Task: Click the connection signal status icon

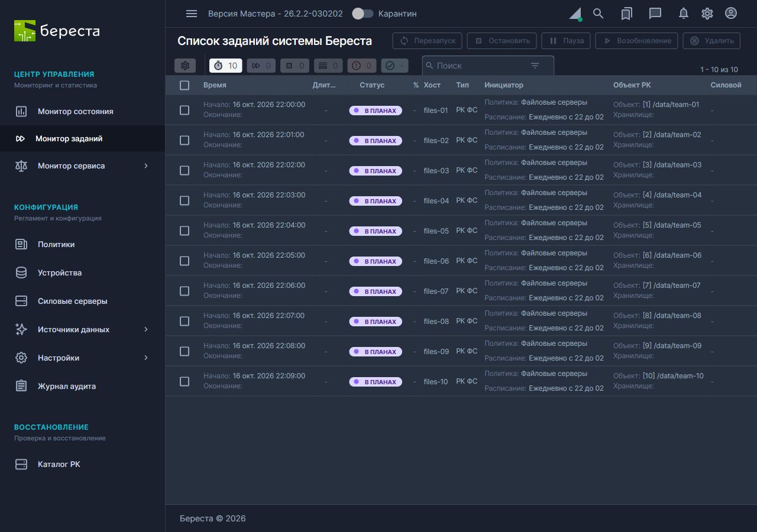Action: (x=575, y=14)
